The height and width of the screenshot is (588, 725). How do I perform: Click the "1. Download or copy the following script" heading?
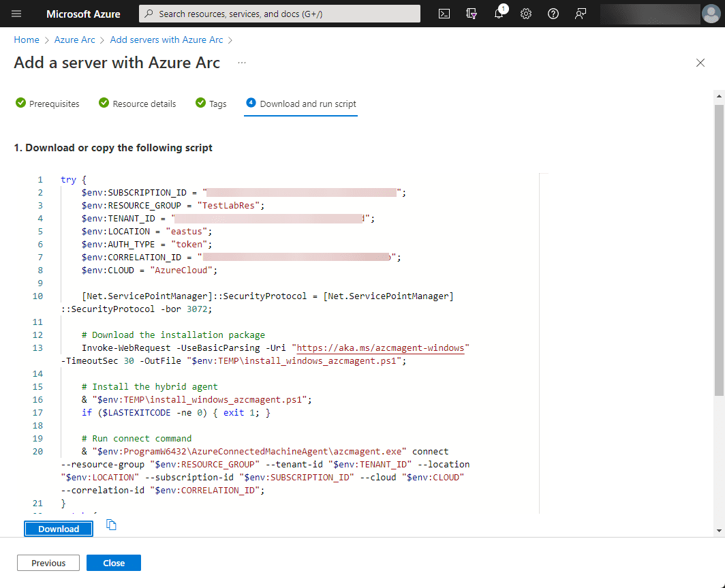(x=113, y=148)
